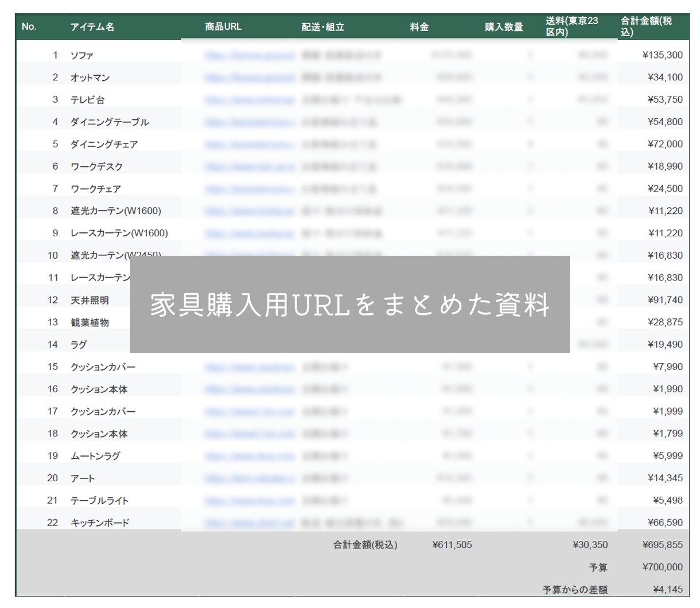This screenshot has width=700, height=608.
Task: Select the ムートンラグ item cell
Action: (x=95, y=456)
